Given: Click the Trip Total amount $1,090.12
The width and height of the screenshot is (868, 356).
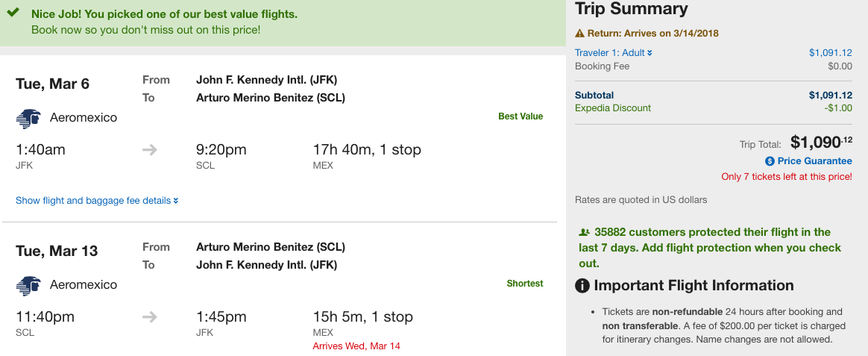Looking at the screenshot, I should pos(821,143).
